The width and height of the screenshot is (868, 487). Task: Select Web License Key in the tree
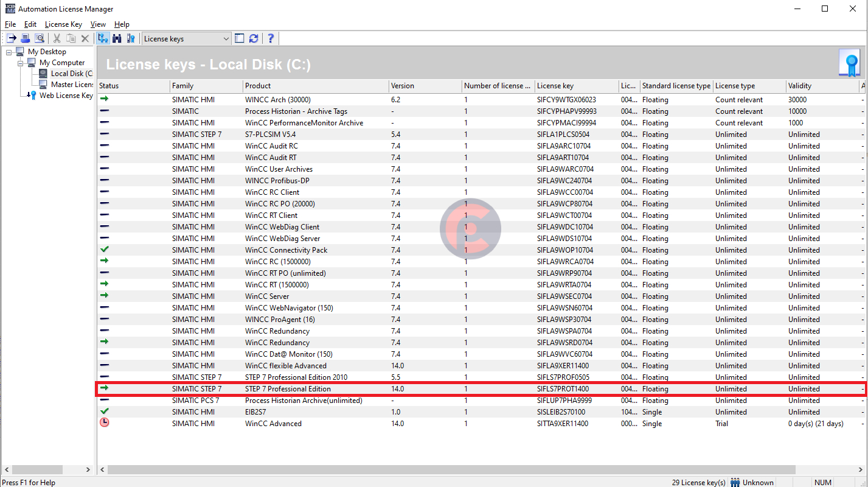[x=66, y=96]
